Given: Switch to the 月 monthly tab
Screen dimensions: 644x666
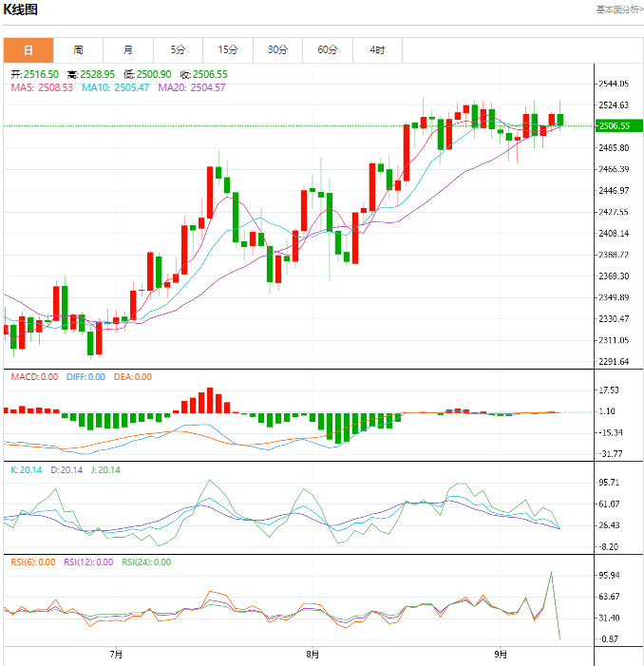Looking at the screenshot, I should click(x=128, y=50).
